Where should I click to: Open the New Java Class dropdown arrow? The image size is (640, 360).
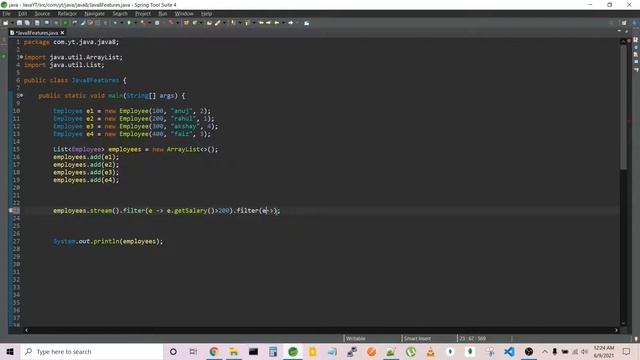pos(201,23)
